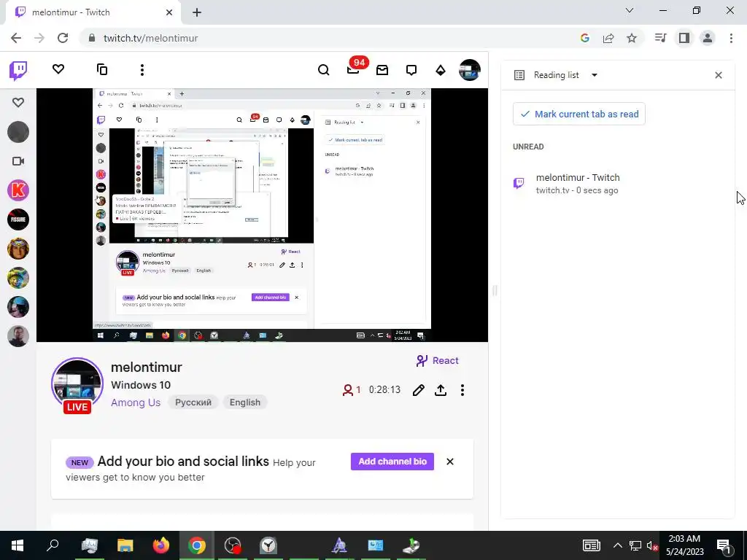This screenshot has height=560, width=747.
Task: Open the Among Us category link
Action: point(136,402)
